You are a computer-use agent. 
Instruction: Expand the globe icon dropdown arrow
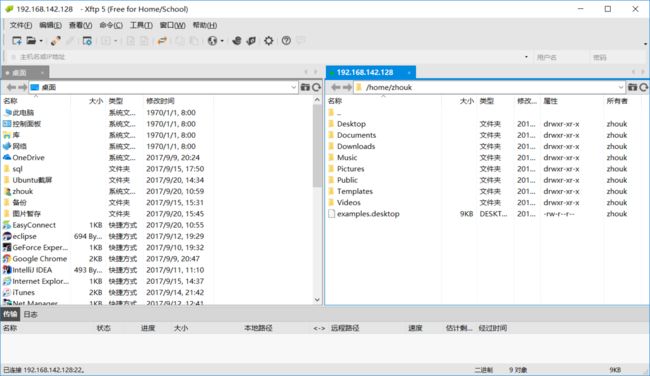(222, 41)
